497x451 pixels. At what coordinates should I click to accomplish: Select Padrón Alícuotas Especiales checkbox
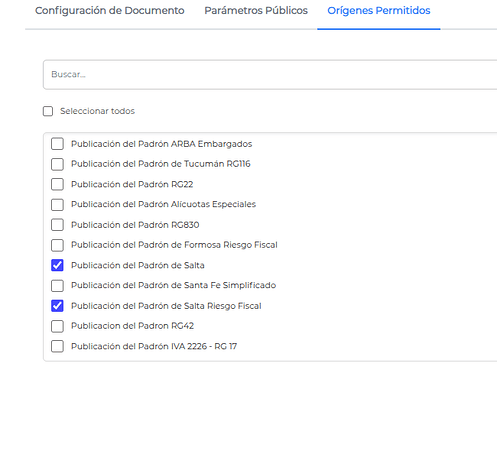pyautogui.click(x=57, y=205)
